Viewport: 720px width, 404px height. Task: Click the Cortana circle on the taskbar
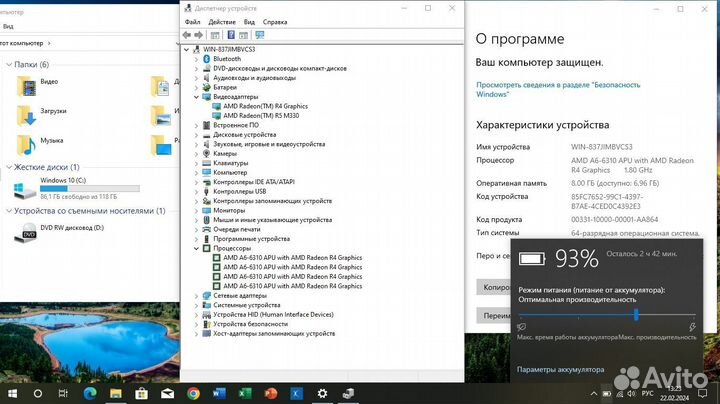point(38,393)
